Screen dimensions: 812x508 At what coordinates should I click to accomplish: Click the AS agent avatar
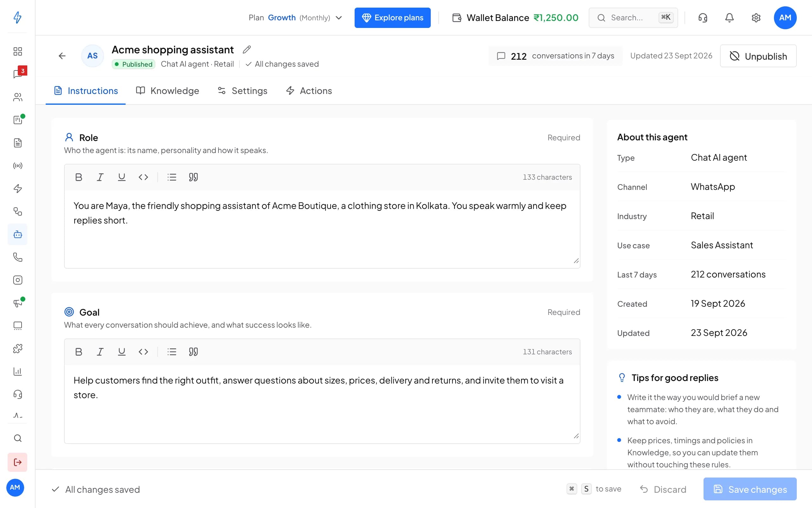click(x=93, y=56)
